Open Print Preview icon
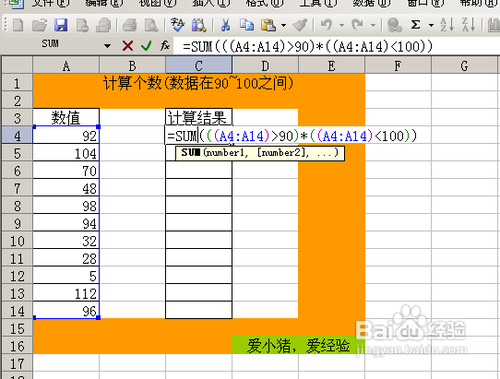Image resolution: width=500 pixels, height=379 pixels. click(151, 25)
